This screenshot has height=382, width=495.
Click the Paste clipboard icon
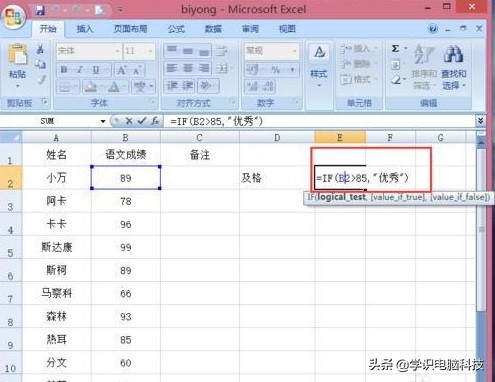[x=17, y=54]
